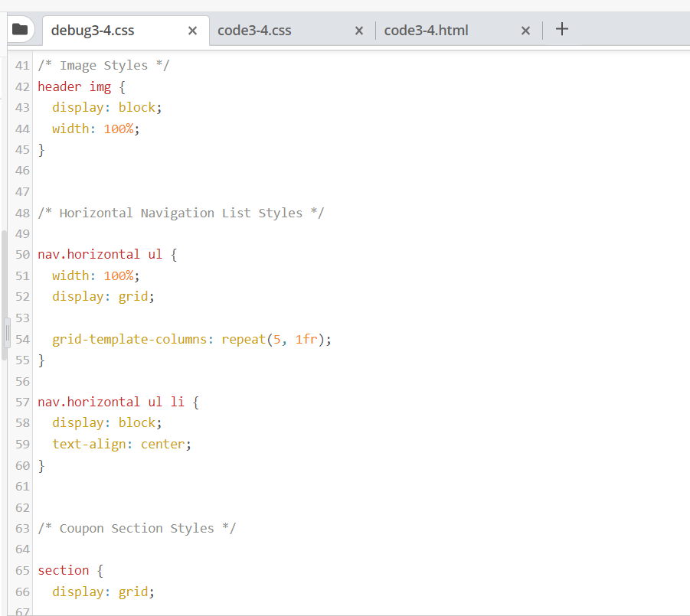Click the section selector on line 65
This screenshot has height=616, width=690.
pos(63,570)
